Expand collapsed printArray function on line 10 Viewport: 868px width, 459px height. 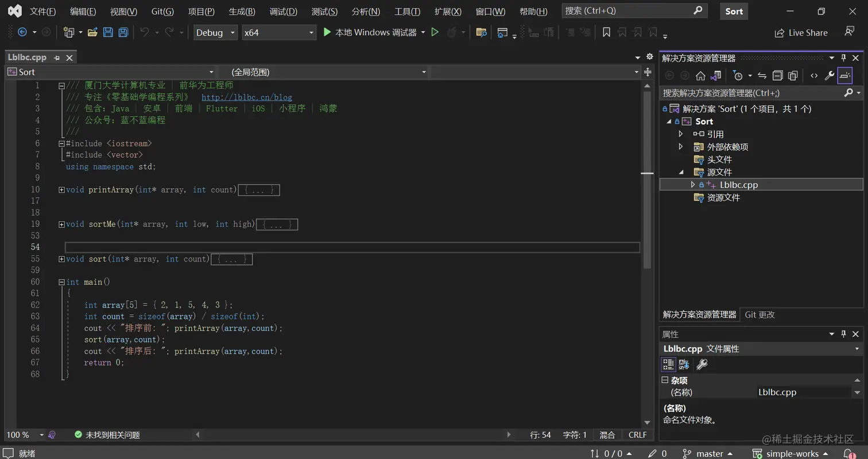(x=61, y=190)
